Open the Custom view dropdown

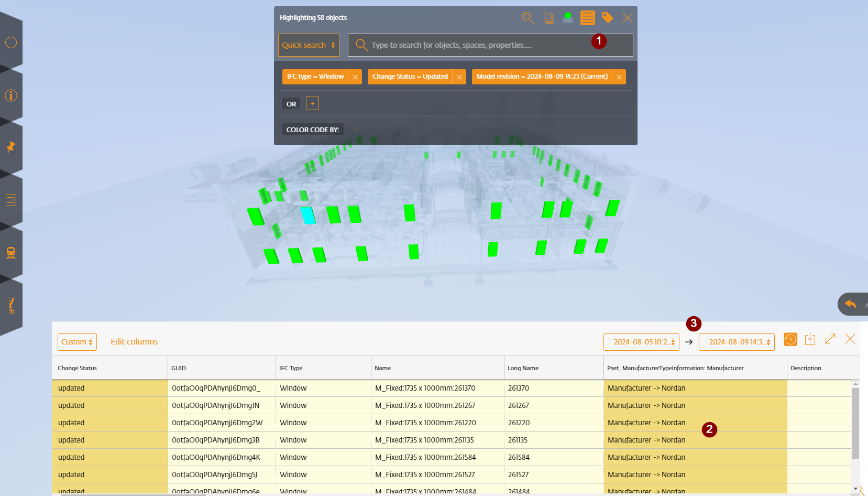pyautogui.click(x=77, y=342)
